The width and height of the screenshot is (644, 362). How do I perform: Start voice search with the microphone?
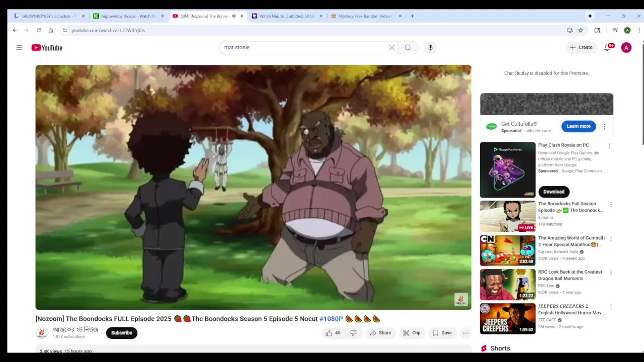point(430,47)
